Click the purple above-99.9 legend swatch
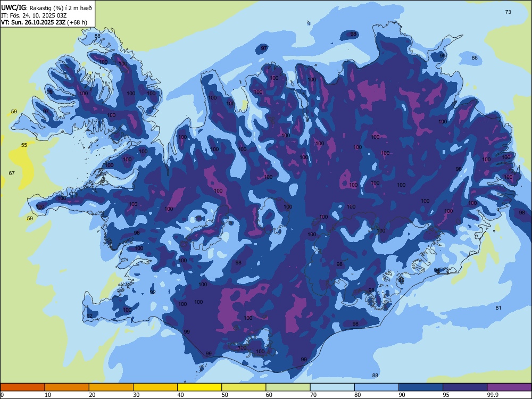This screenshot has width=532, height=399. tap(509, 387)
